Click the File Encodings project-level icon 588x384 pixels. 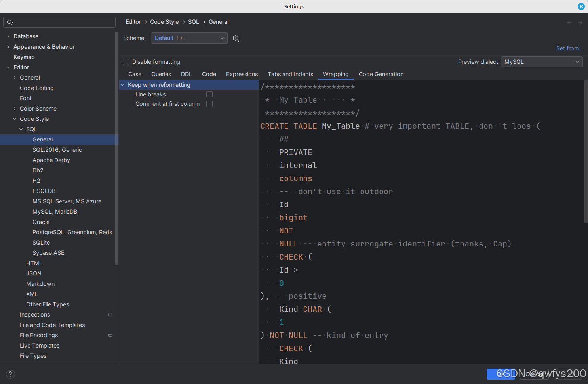(110, 335)
